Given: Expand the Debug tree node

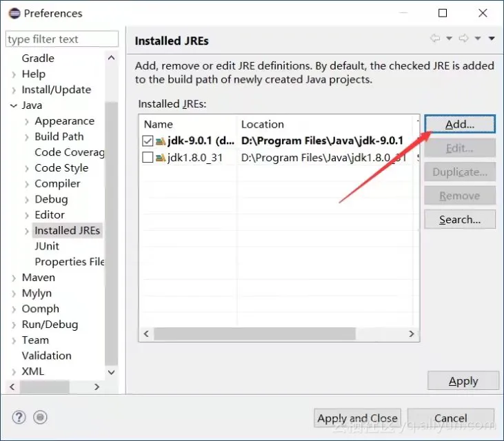Looking at the screenshot, I should 27,200.
